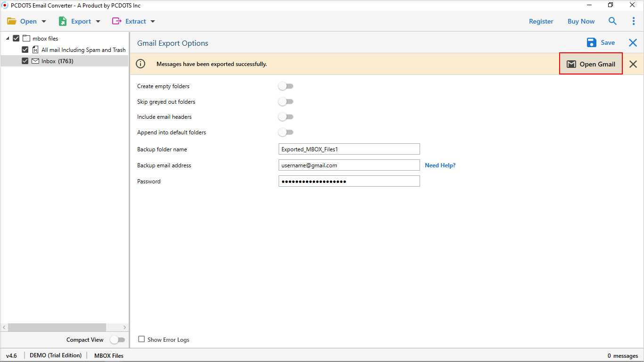Select the Inbox (1763) tree row

coord(65,61)
